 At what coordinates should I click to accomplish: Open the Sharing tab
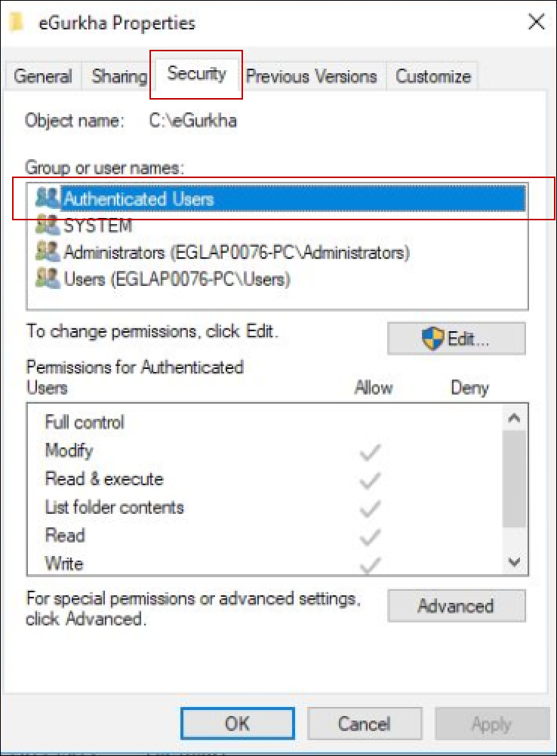click(x=118, y=76)
